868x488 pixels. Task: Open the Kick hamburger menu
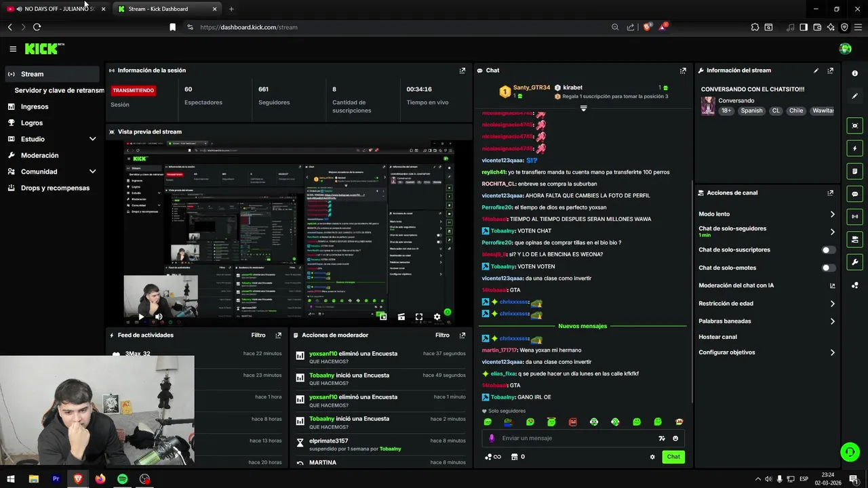tap(13, 49)
